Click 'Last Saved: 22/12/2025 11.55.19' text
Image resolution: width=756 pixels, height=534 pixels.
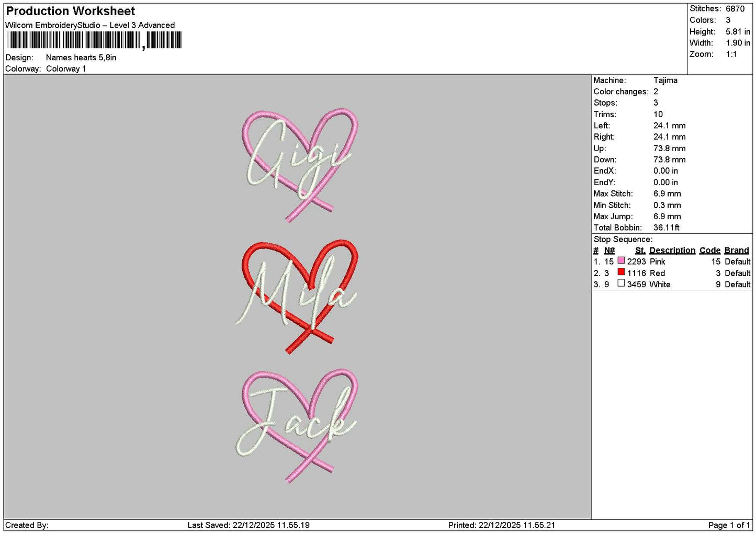click(249, 526)
